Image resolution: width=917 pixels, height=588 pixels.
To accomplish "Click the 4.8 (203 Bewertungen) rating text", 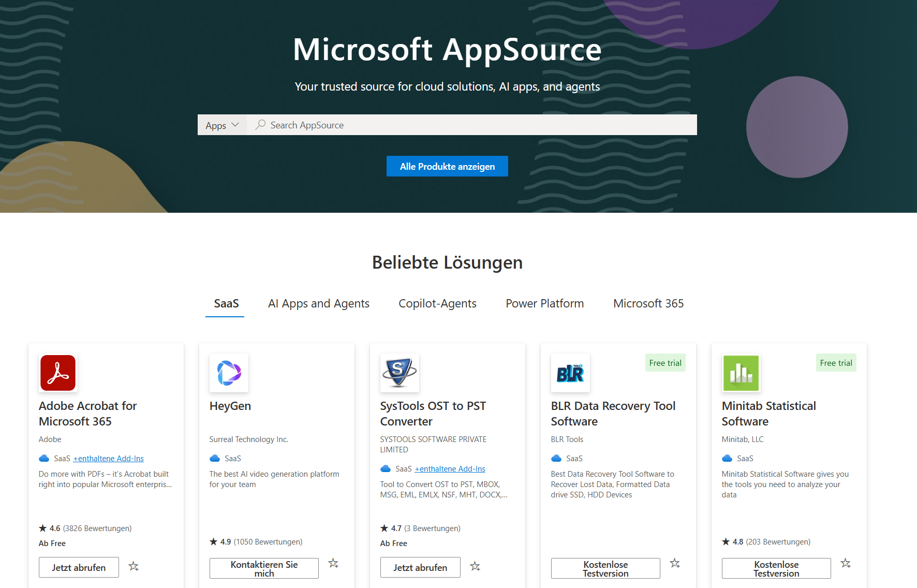I will click(x=772, y=542).
